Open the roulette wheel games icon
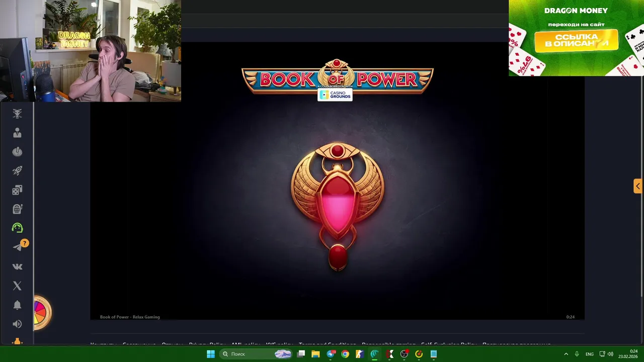 pyautogui.click(x=17, y=152)
